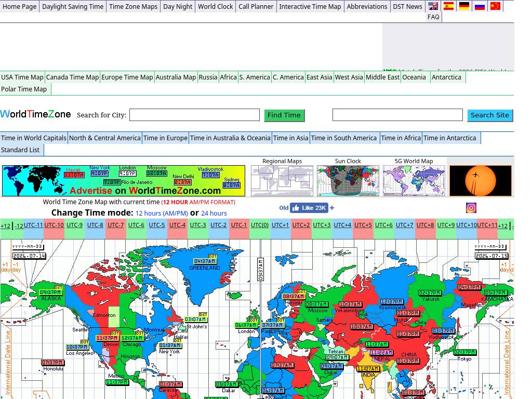Select the Spanish flag language icon
The width and height of the screenshot is (532, 399).
(x=448, y=6)
